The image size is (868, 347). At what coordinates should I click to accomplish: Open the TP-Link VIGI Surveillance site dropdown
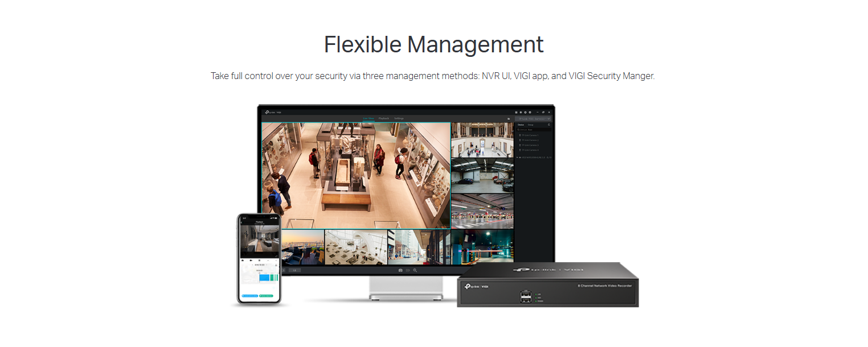533,118
